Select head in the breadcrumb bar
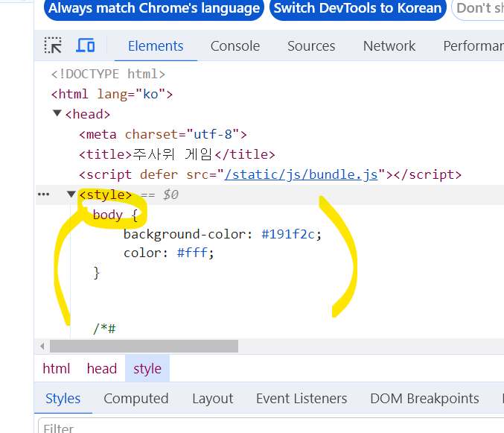This screenshot has width=504, height=433. [102, 369]
